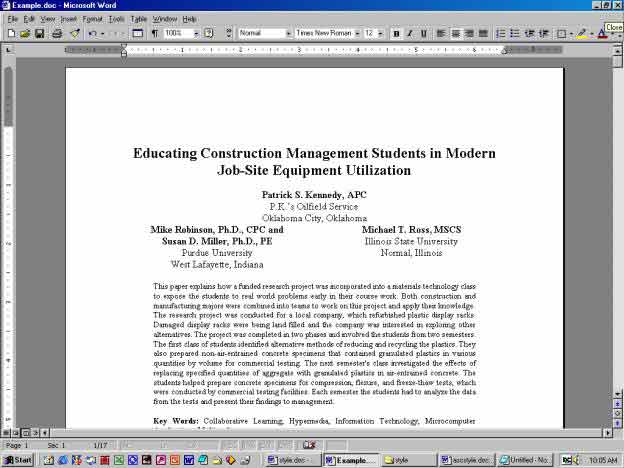Open the Insert menu

pos(68,19)
